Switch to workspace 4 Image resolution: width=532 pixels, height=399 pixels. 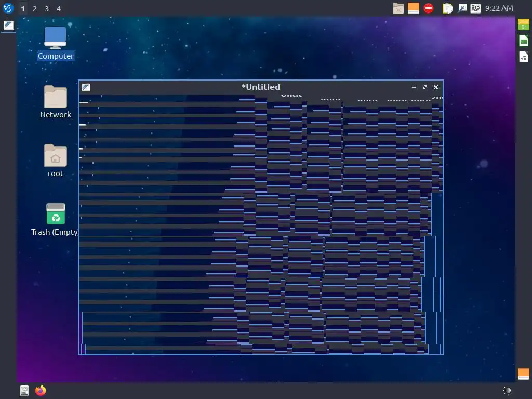click(x=59, y=9)
